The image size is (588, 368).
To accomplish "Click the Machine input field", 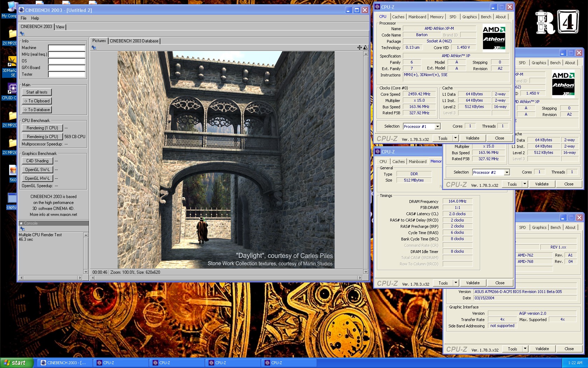I will (x=66, y=48).
